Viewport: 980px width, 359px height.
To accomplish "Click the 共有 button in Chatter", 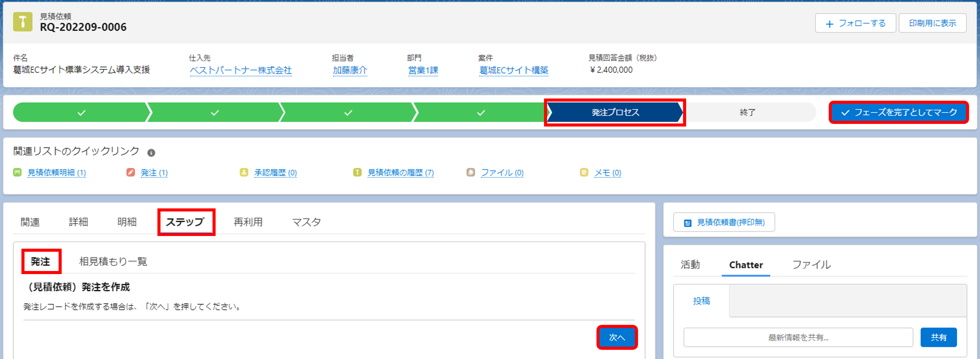I will [938, 338].
